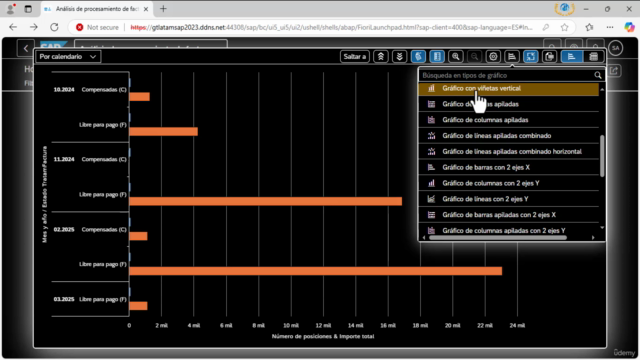Viewport: 640px width, 360px height.
Task: Click the 10.2024 Libre para pago bar
Action: [164, 131]
